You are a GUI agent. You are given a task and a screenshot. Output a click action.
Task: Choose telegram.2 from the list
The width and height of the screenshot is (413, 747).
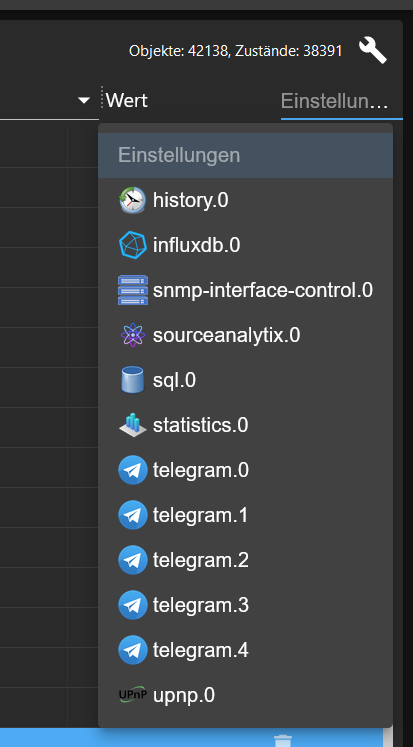[245, 560]
